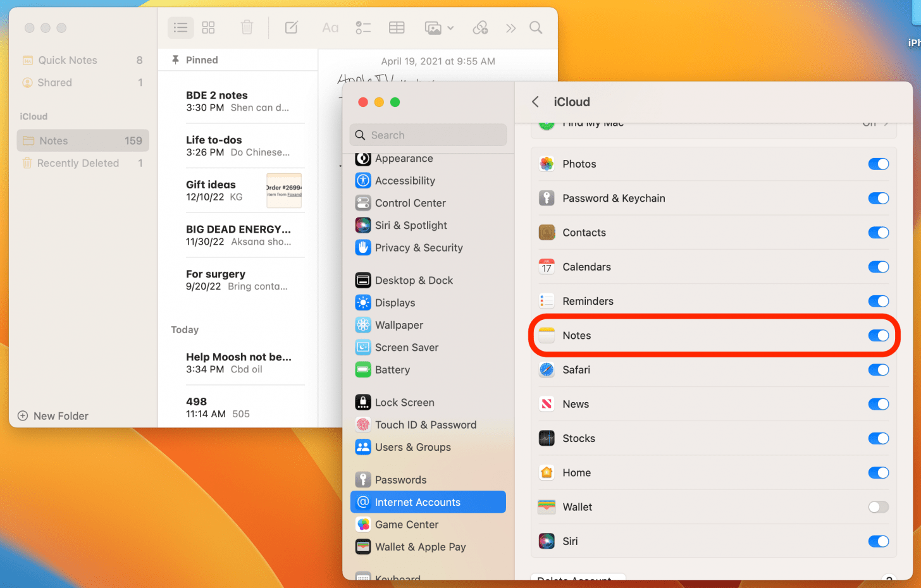Click the Notes search magnifier icon
The image size is (921, 588).
click(536, 28)
